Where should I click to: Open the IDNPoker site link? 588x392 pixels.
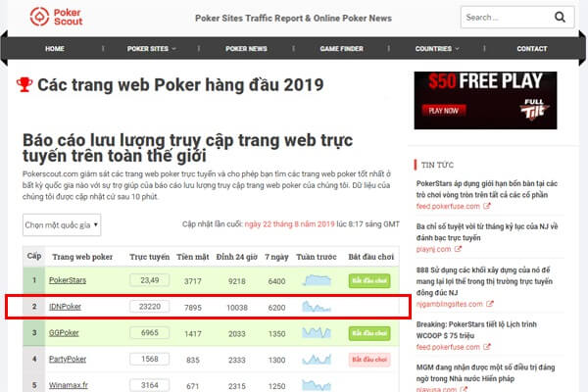click(x=65, y=307)
